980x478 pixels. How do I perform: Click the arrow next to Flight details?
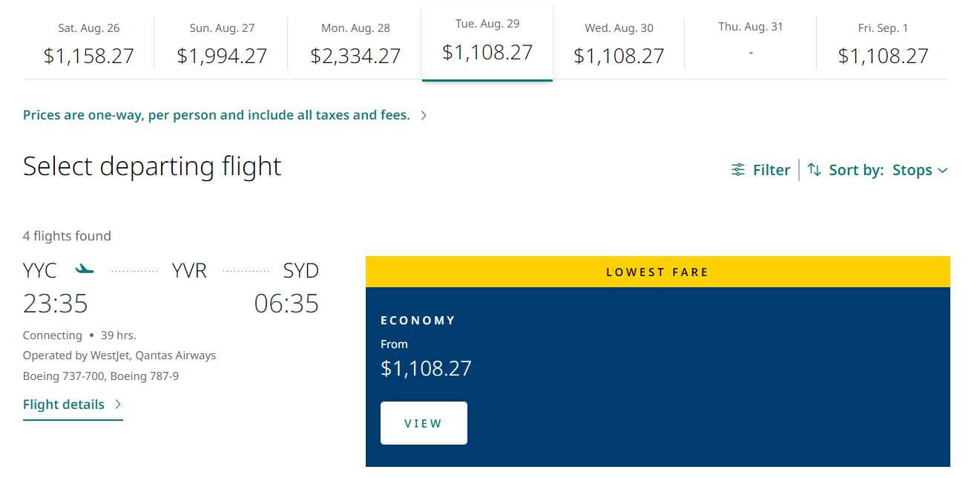pyautogui.click(x=118, y=405)
